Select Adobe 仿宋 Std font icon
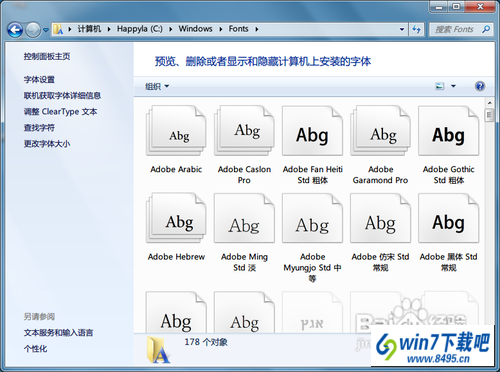500x372 pixels. [x=380, y=218]
